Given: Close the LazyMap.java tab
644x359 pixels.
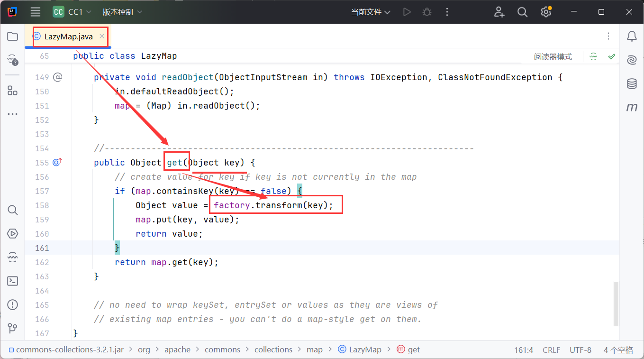Looking at the screenshot, I should click(x=102, y=36).
